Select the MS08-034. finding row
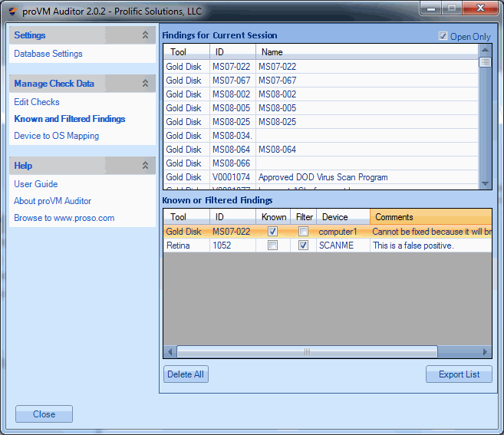Screen dimensions: 504x435 click(321, 136)
